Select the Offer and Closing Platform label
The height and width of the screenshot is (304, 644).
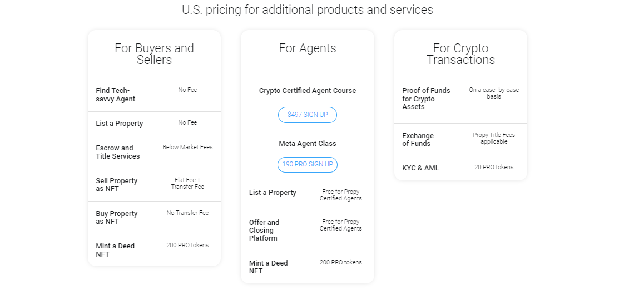(x=264, y=231)
